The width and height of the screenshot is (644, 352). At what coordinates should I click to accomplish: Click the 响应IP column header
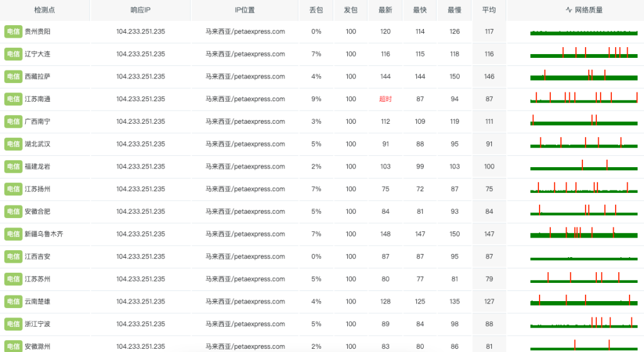[140, 10]
